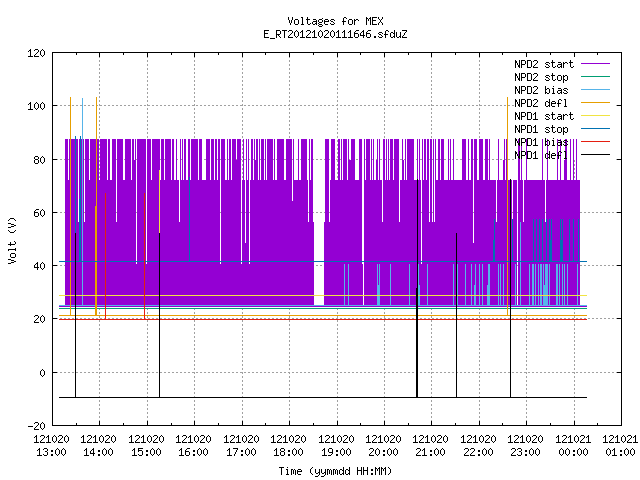The image size is (640, 480).
Task: Click the x-axis tick 121020 18:00
Action: [288, 446]
